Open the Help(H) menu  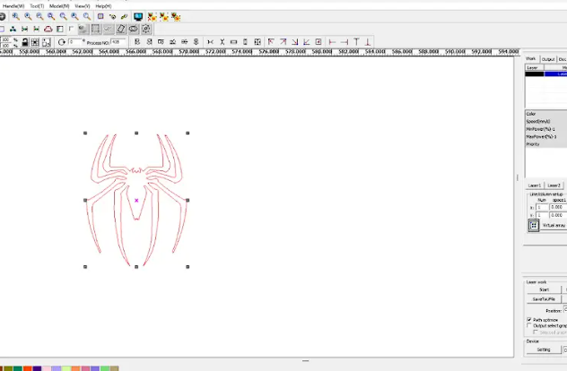tap(103, 6)
